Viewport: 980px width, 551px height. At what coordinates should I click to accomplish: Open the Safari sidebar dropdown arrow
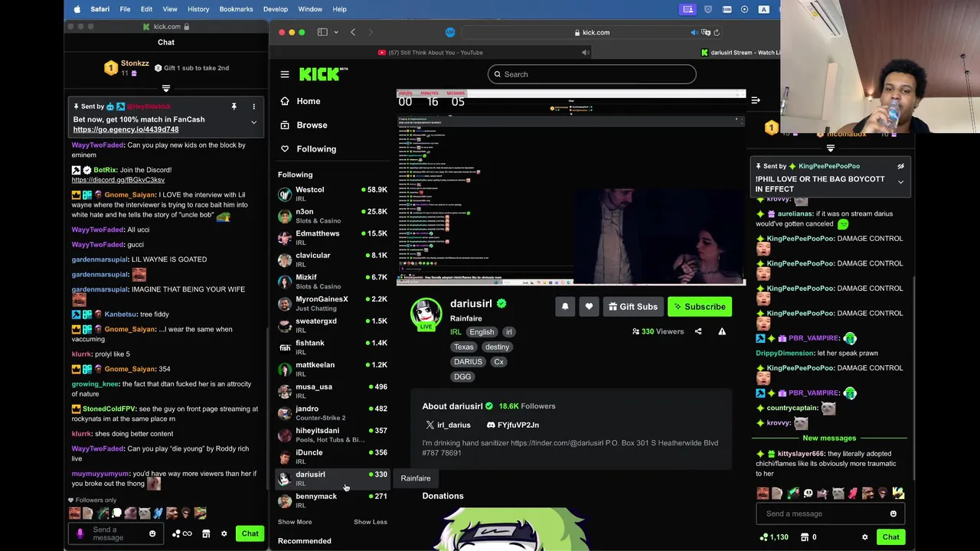[336, 32]
